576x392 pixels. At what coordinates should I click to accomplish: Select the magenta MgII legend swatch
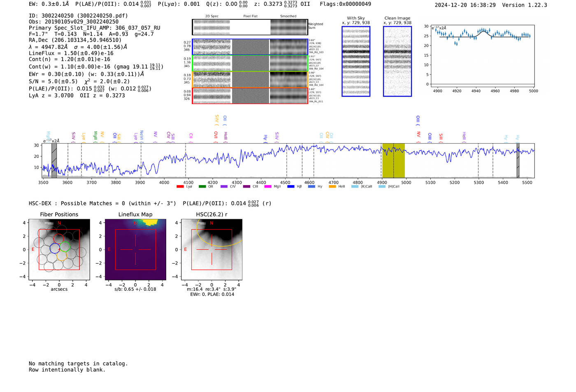coord(268,187)
